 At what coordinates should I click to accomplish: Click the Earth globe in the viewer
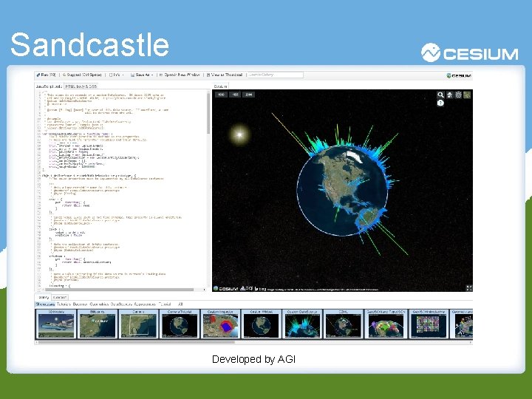click(342, 190)
